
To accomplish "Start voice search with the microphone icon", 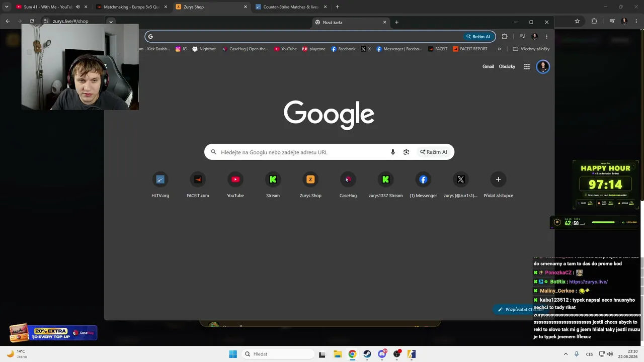I will [x=393, y=152].
